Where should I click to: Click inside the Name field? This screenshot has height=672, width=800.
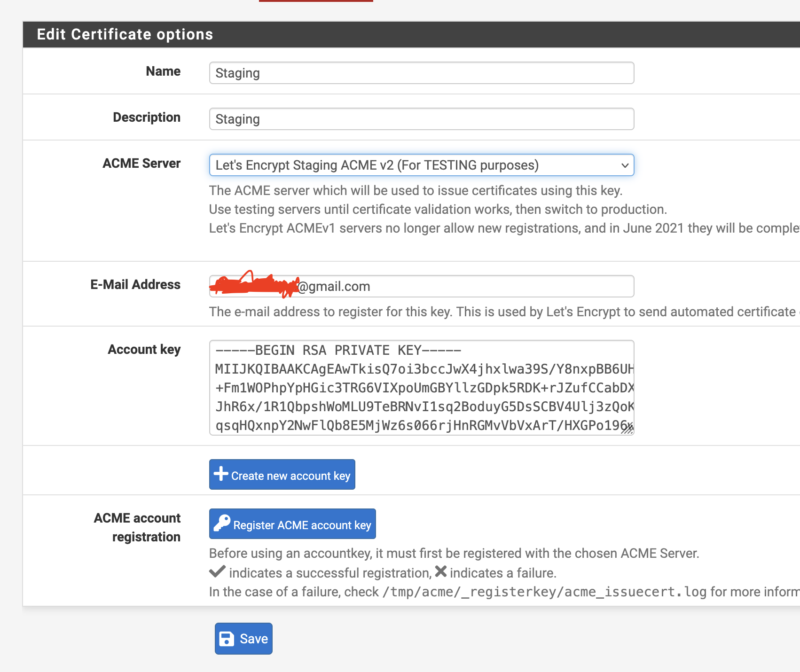click(x=421, y=73)
